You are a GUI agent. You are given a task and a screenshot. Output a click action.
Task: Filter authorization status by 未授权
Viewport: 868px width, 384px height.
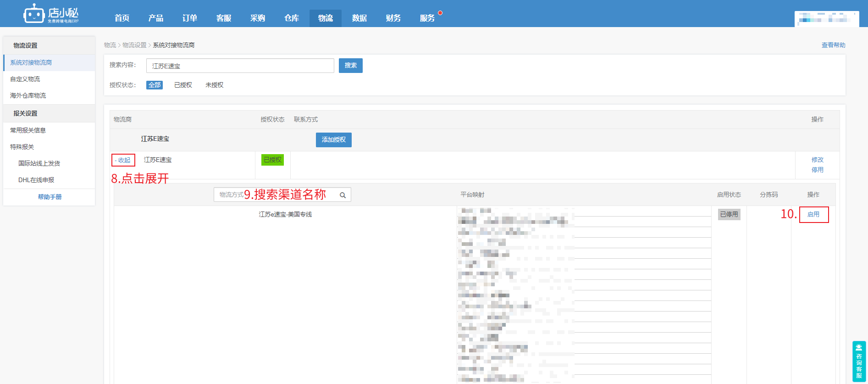214,85
